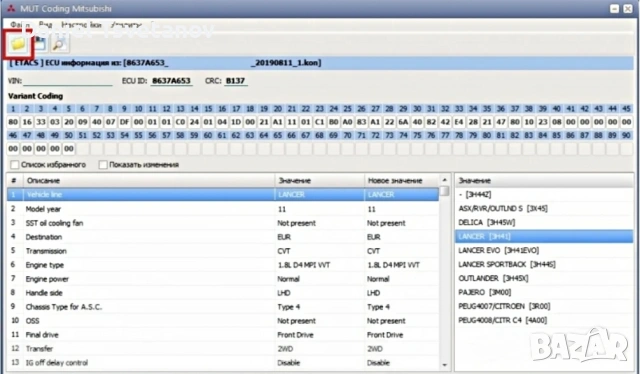Open a coding file with the folder icon
The height and width of the screenshot is (374, 640).
(18, 44)
